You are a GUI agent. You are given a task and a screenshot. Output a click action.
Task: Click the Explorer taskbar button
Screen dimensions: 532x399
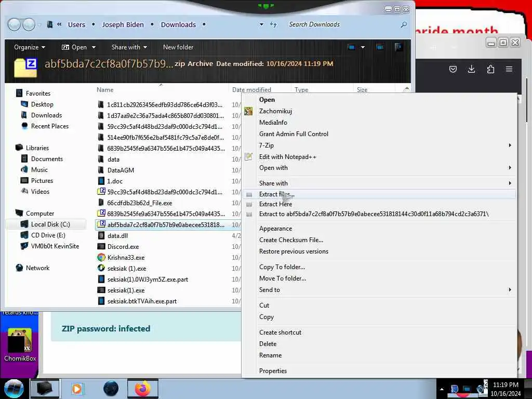pos(45,389)
